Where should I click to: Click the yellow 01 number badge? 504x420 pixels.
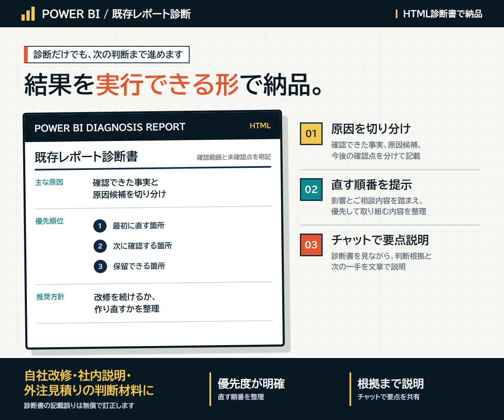(x=311, y=134)
